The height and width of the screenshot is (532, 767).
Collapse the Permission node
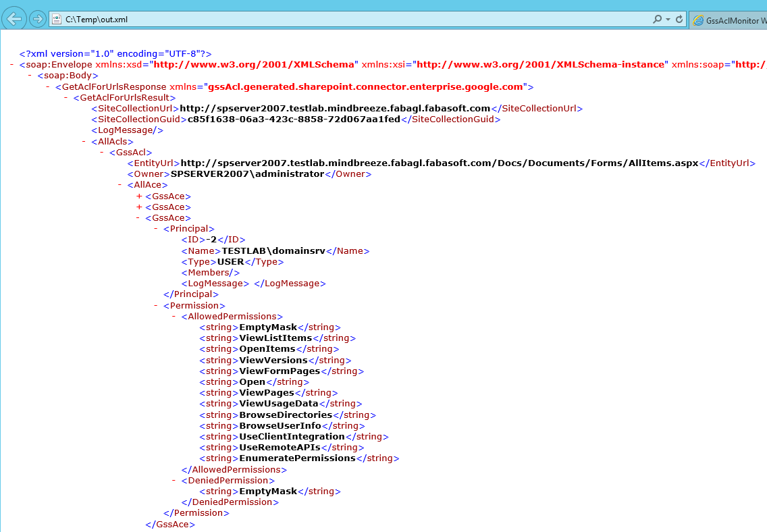tap(157, 305)
